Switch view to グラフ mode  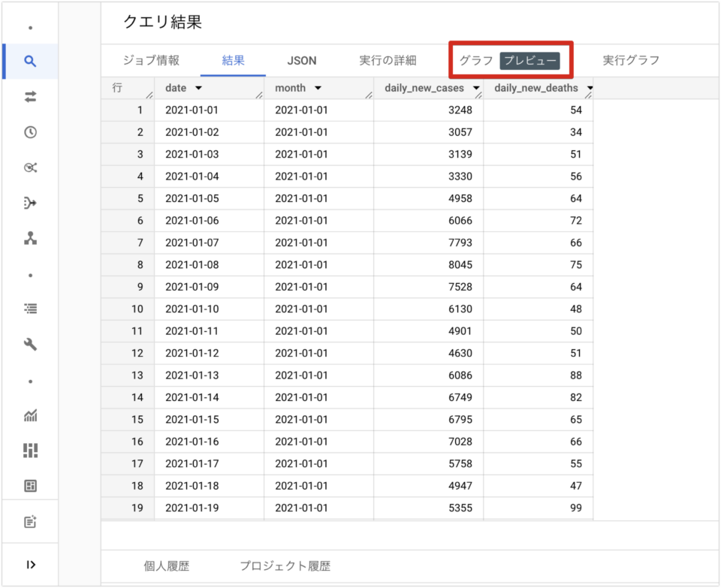(475, 60)
